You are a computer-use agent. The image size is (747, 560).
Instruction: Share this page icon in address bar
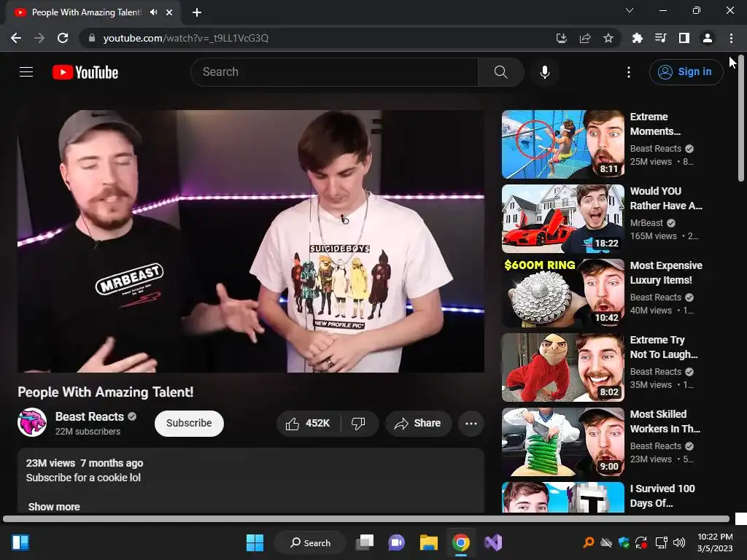(x=585, y=38)
